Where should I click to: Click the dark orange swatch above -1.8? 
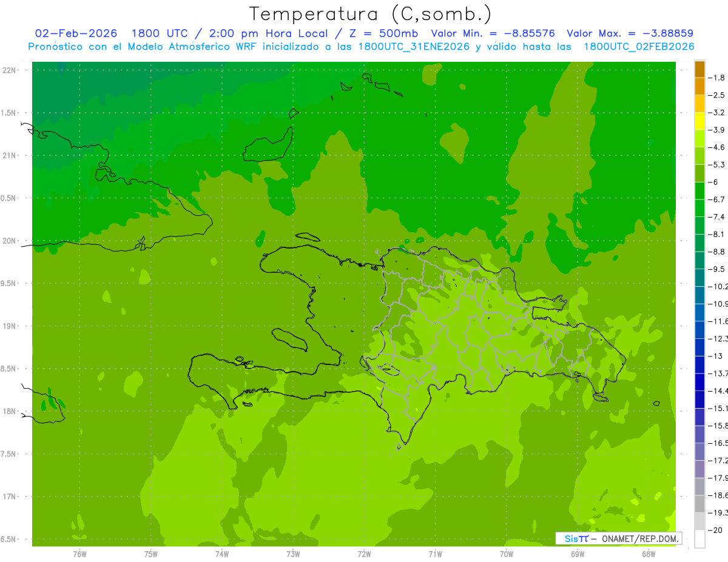[x=699, y=69]
